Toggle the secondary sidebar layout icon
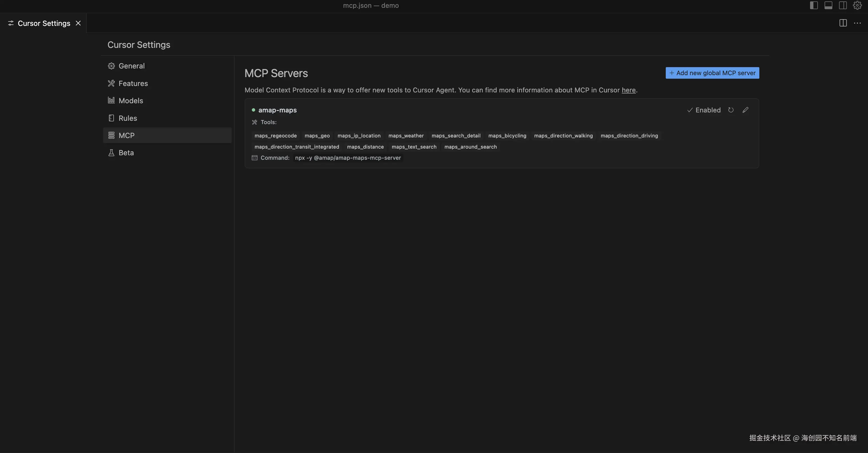The width and height of the screenshot is (868, 453). pyautogui.click(x=843, y=5)
